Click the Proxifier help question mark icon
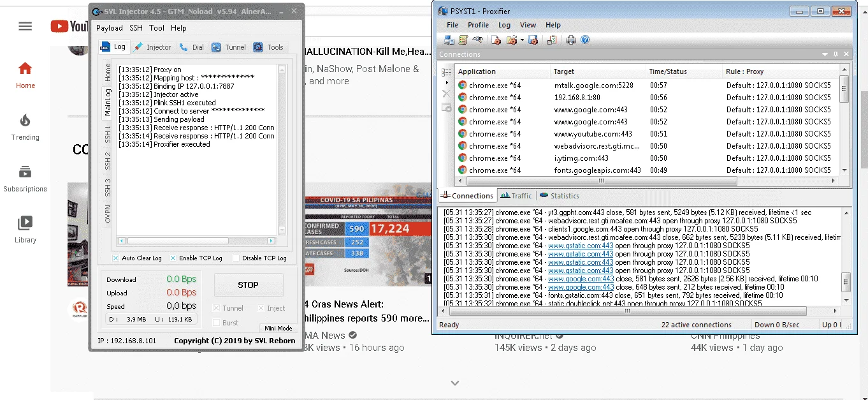The width and height of the screenshot is (868, 400). tap(585, 40)
